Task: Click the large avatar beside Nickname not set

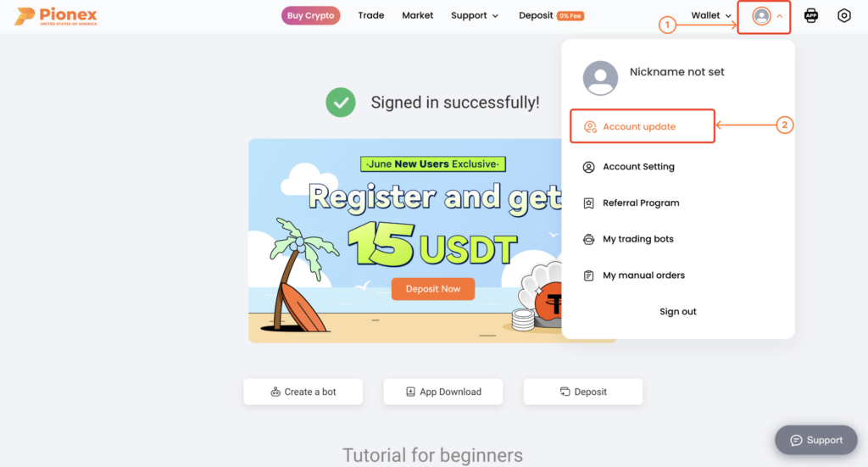Action: tap(600, 78)
